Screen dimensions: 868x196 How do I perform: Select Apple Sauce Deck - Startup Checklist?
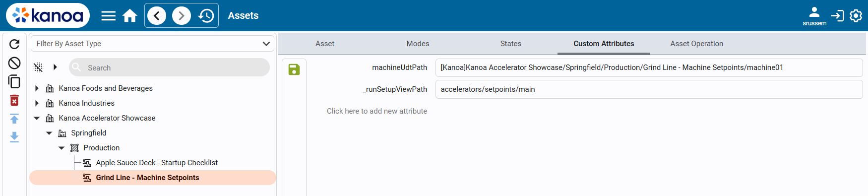pos(157,163)
